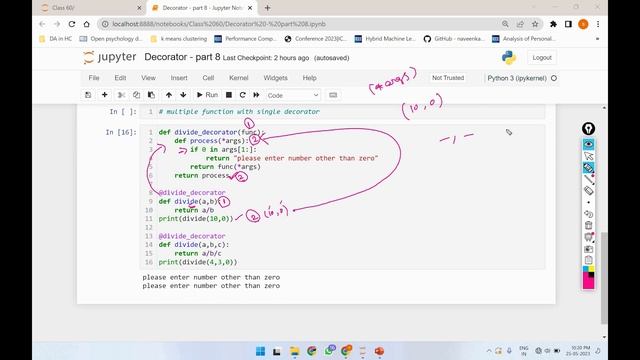Restart the kernel with the circular arrow
Viewport: 640px width, 360px height.
coord(242,95)
